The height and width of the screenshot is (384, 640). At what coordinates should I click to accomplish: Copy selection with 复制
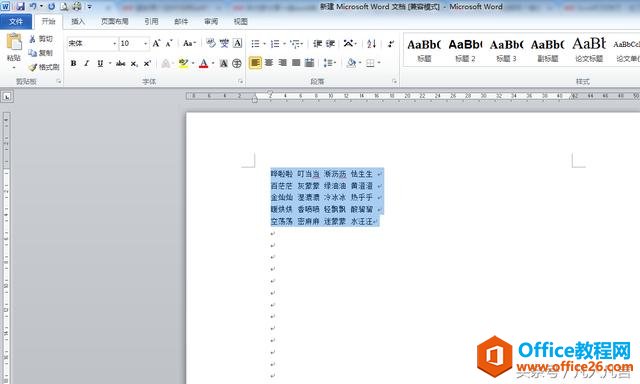(41, 53)
